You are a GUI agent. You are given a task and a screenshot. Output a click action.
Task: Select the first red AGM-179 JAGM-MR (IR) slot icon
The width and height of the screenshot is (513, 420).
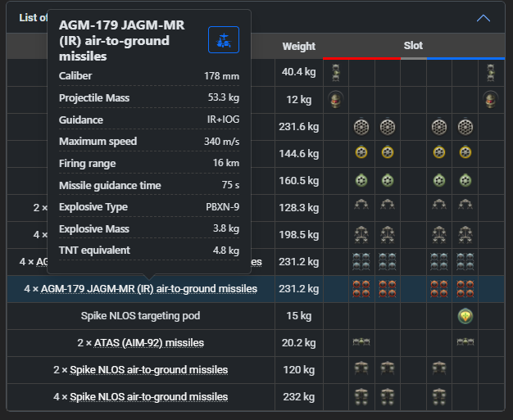point(361,289)
